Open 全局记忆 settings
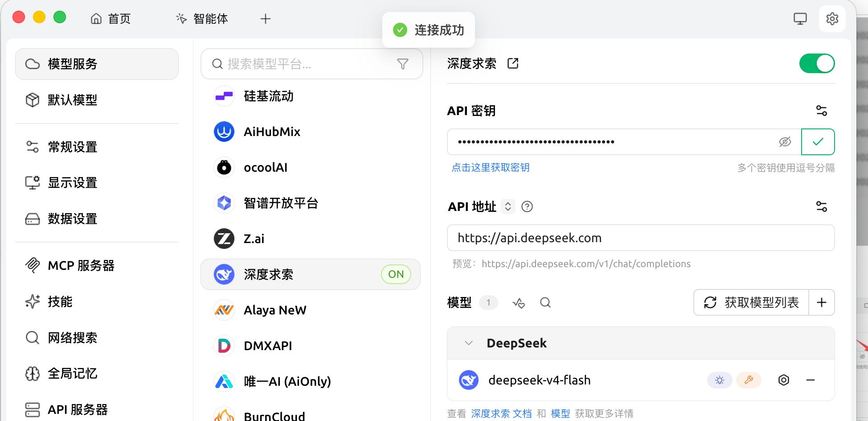This screenshot has height=421, width=868. coord(97,373)
